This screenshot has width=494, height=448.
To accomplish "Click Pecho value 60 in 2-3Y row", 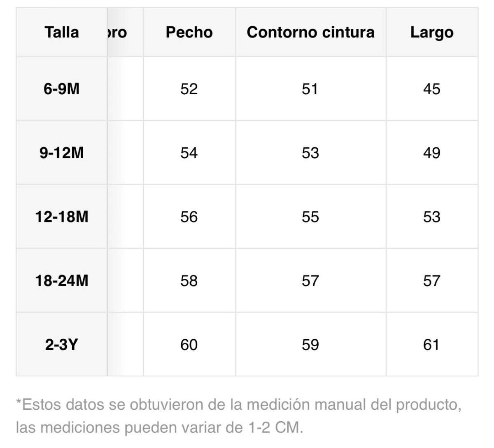I will click(x=189, y=344).
